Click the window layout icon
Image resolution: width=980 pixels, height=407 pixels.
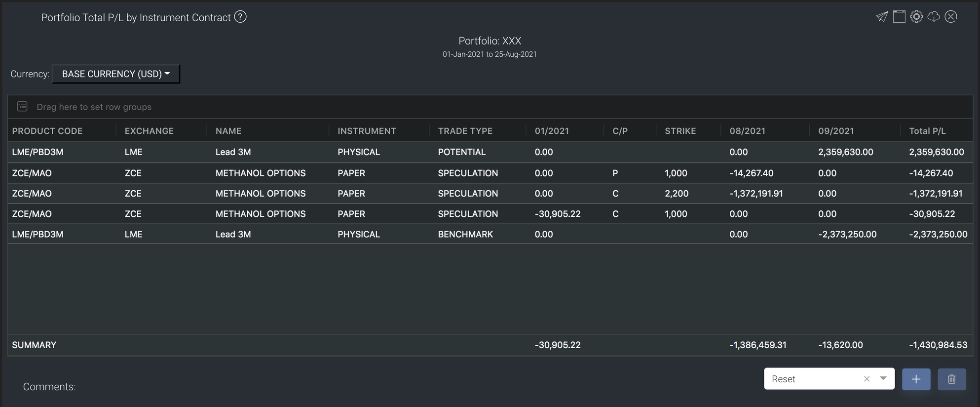pyautogui.click(x=899, y=17)
